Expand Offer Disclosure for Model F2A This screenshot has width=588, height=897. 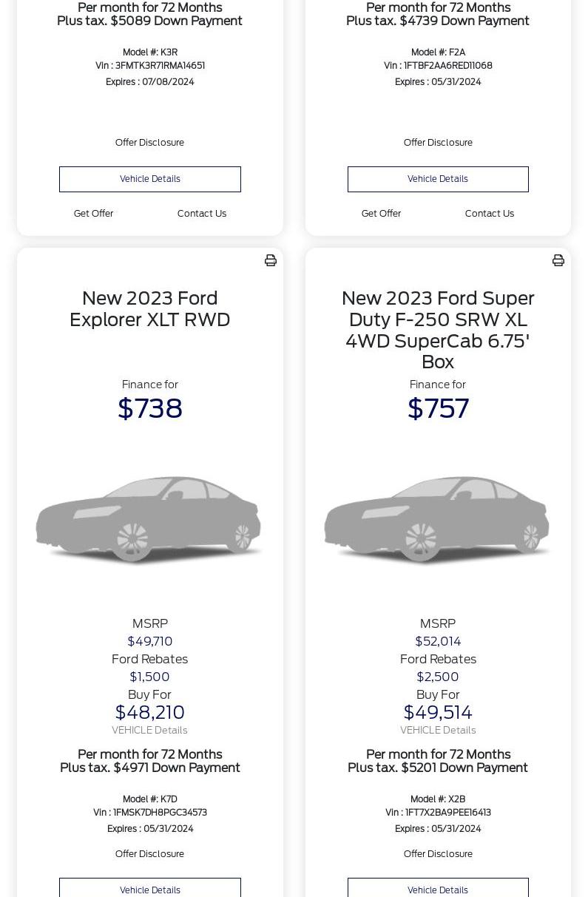point(438,143)
